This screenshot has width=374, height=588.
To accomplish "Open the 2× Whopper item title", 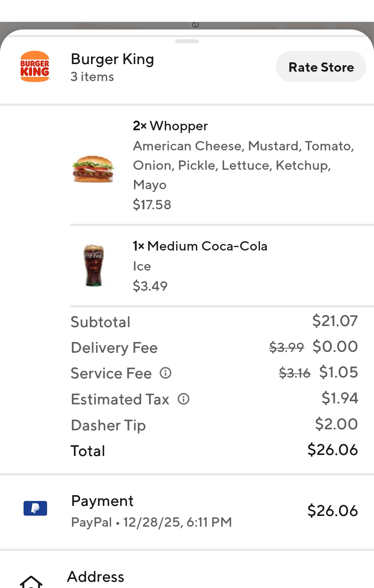I will pos(170,126).
